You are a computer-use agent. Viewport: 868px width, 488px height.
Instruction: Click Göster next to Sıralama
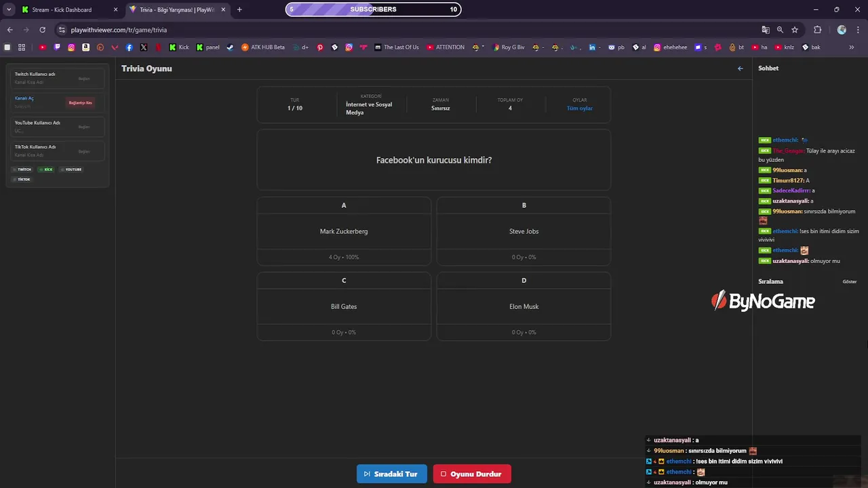point(850,281)
